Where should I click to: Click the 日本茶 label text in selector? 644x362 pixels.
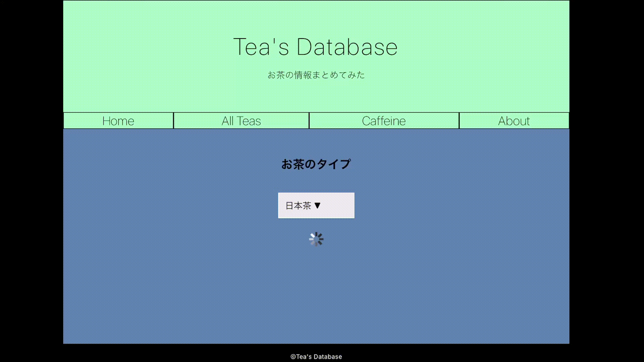[298, 205]
